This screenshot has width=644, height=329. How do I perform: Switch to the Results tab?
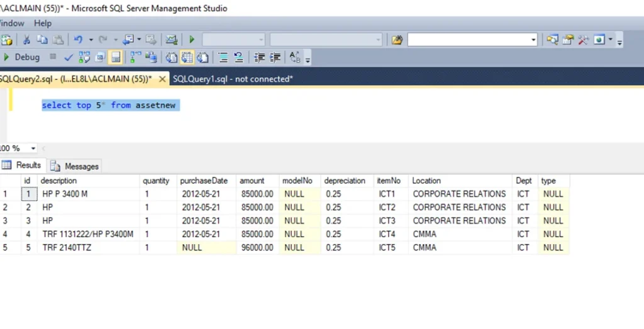(x=23, y=165)
